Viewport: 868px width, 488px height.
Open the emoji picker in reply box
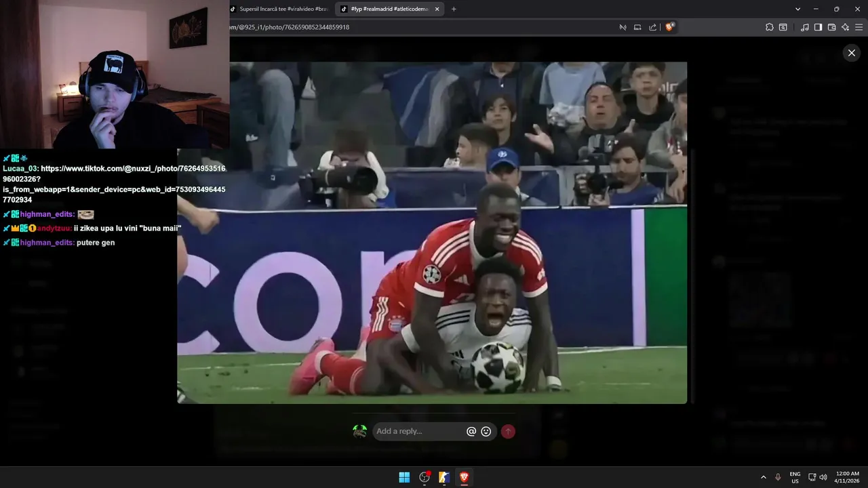tap(486, 431)
